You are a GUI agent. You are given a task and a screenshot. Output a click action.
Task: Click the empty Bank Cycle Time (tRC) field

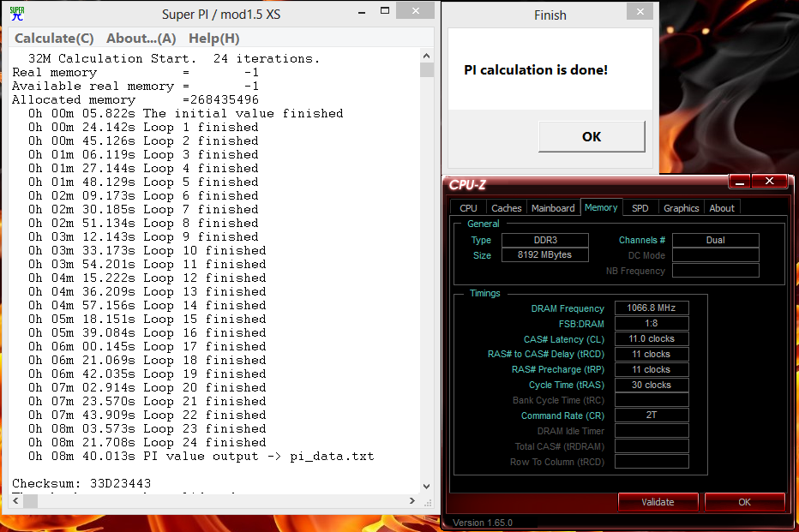point(652,399)
